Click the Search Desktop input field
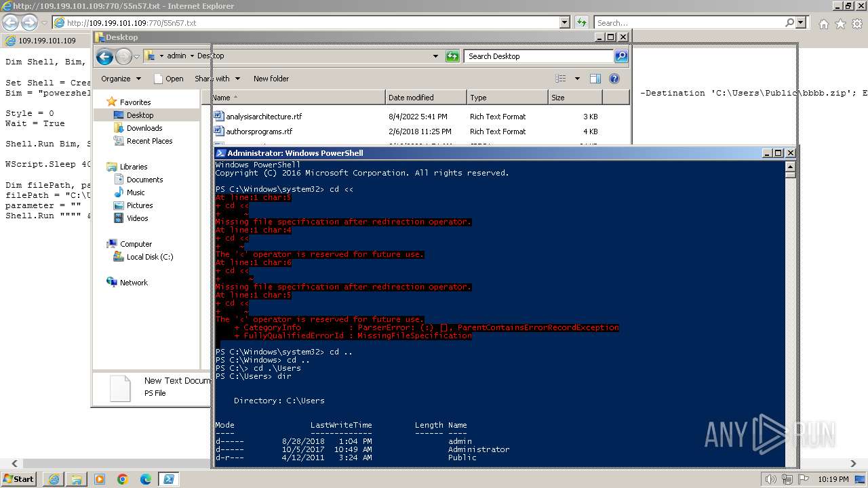 pos(539,56)
